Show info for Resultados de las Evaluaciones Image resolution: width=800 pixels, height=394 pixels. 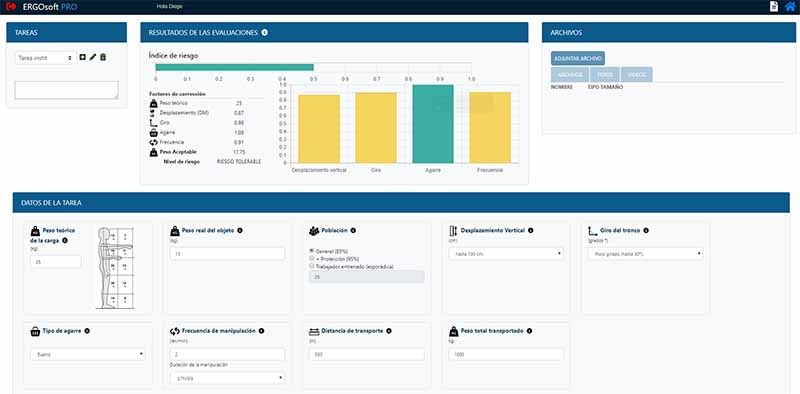[x=265, y=32]
